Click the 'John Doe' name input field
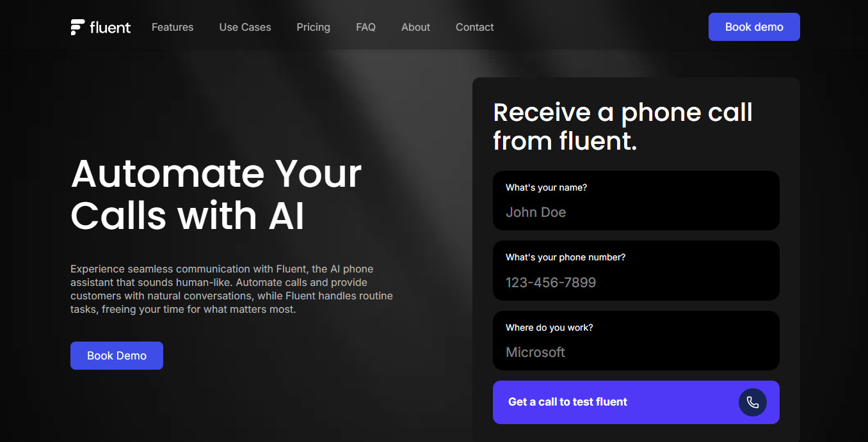 click(x=636, y=212)
